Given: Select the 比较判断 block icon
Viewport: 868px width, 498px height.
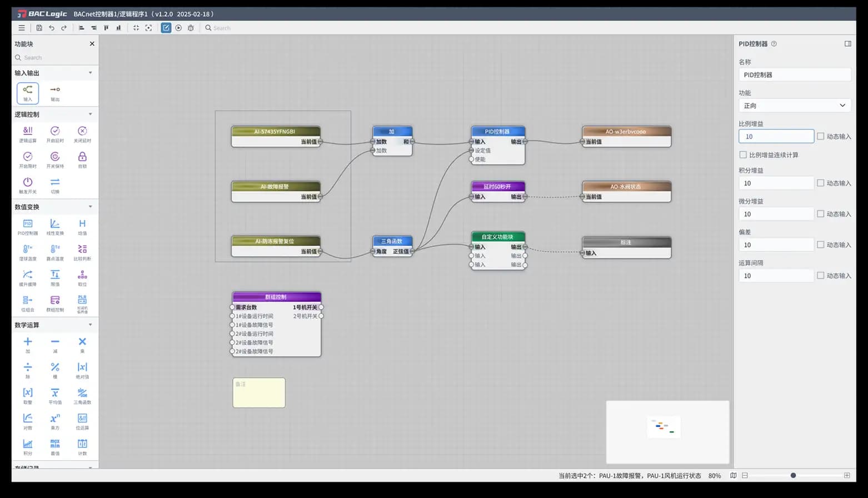Looking at the screenshot, I should tap(82, 252).
